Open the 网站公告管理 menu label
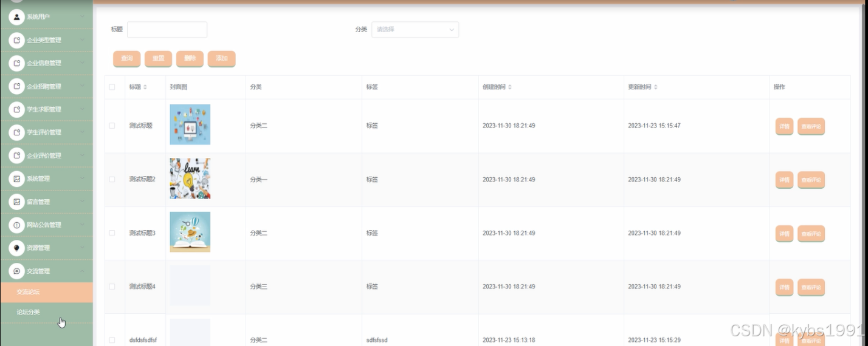868x346 pixels. pyautogui.click(x=44, y=225)
